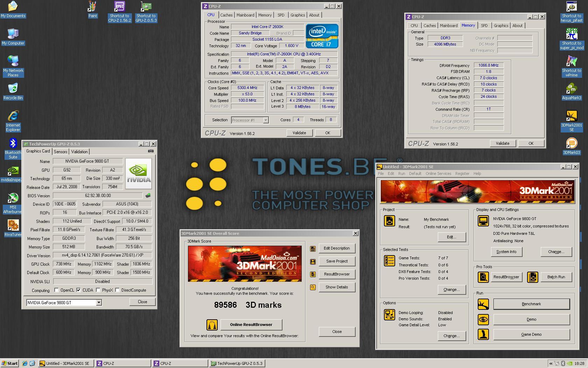
Task: Toggle the OpenCL checkbox in GPU-Z
Action: (56, 290)
